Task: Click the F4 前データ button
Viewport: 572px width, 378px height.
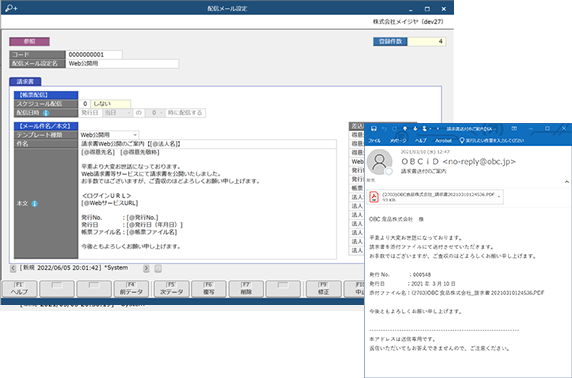Action: (x=131, y=289)
